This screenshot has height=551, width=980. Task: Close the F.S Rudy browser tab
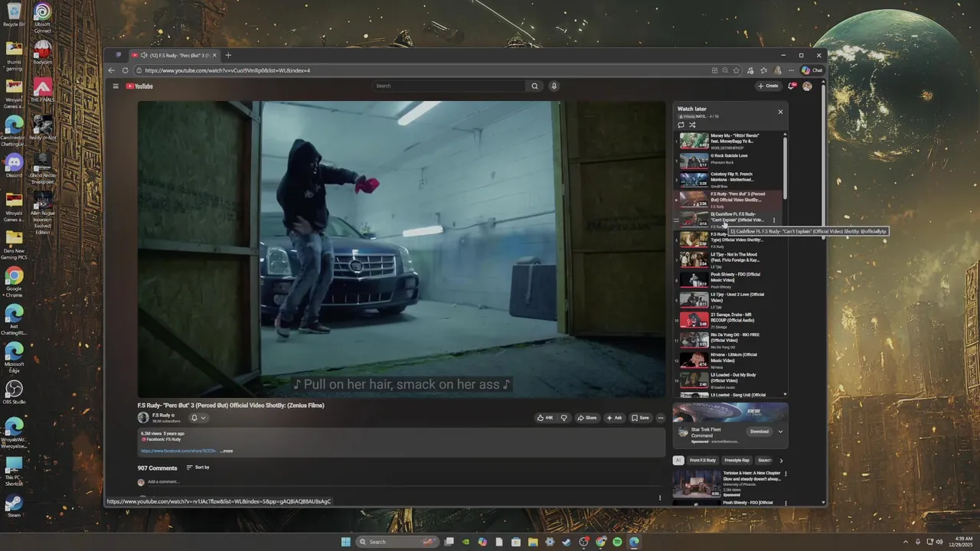point(214,55)
